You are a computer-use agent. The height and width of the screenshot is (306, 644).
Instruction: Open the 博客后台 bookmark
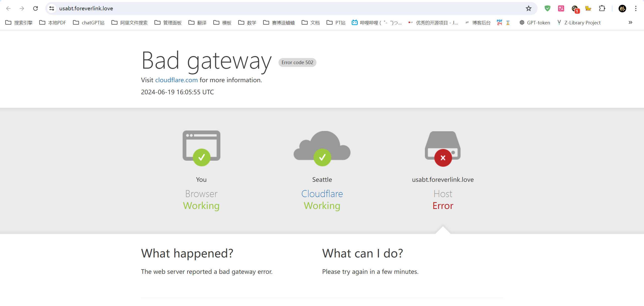point(477,23)
